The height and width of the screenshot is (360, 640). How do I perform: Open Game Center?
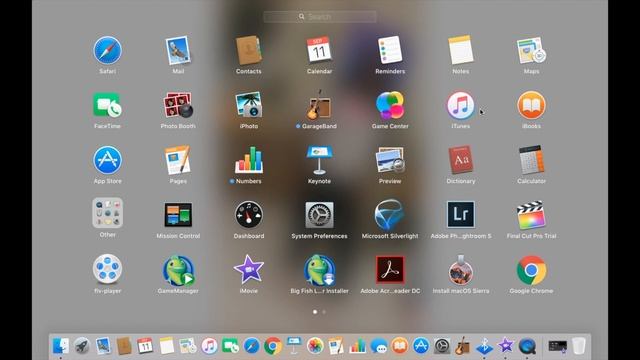(x=390, y=105)
